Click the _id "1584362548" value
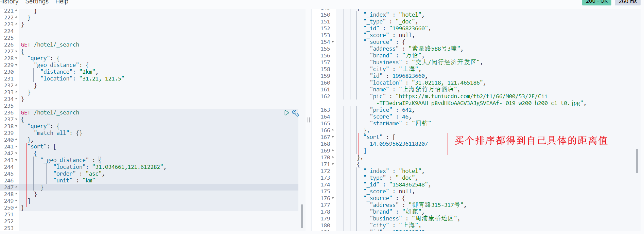Screen dimensions: 644x234 409,184
